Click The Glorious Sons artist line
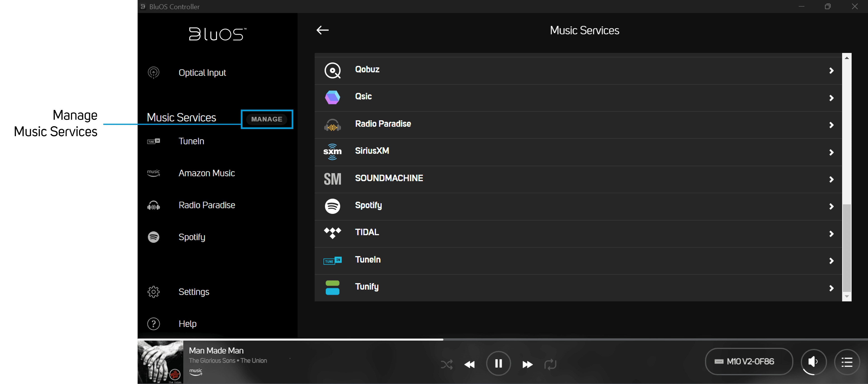The width and height of the screenshot is (868, 384). (228, 361)
